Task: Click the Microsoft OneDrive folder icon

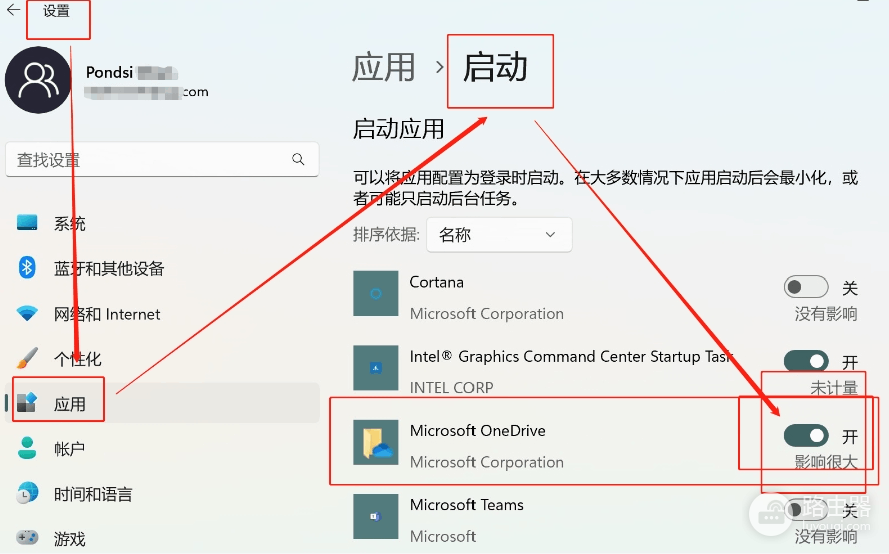Action: [375, 442]
